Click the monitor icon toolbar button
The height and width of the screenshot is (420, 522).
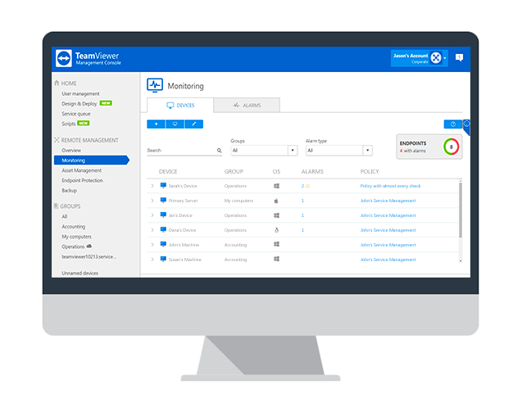(175, 124)
